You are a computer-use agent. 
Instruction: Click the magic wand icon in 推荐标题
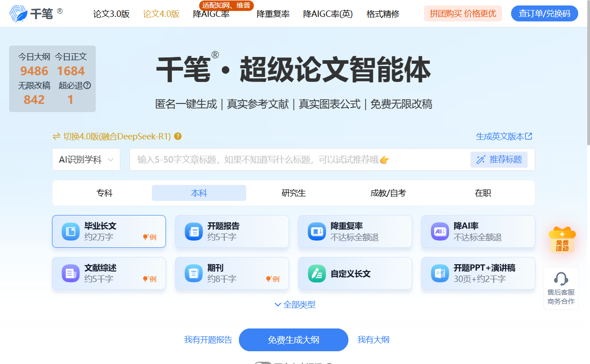(x=481, y=159)
